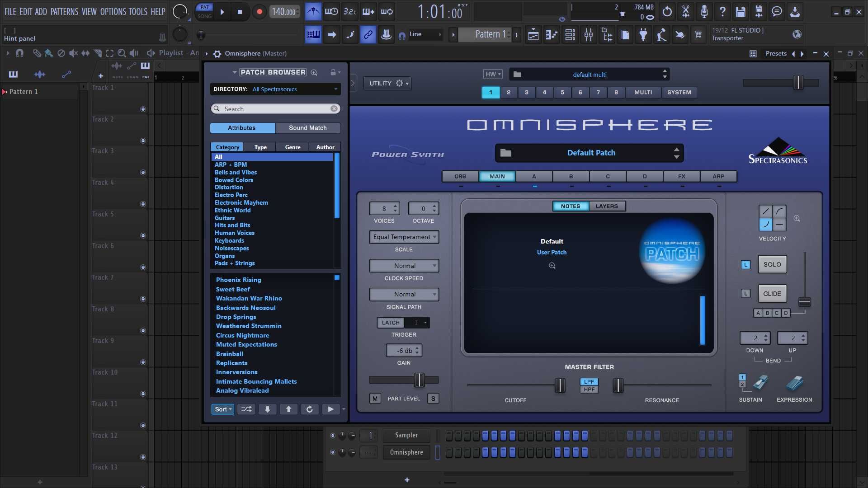
Task: Open the default multi selector
Action: pos(590,75)
